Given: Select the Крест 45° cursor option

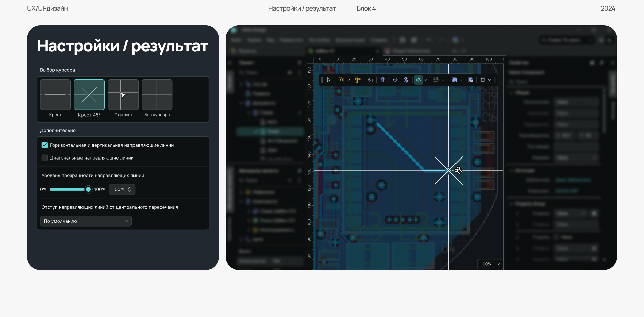Looking at the screenshot, I should [89, 95].
